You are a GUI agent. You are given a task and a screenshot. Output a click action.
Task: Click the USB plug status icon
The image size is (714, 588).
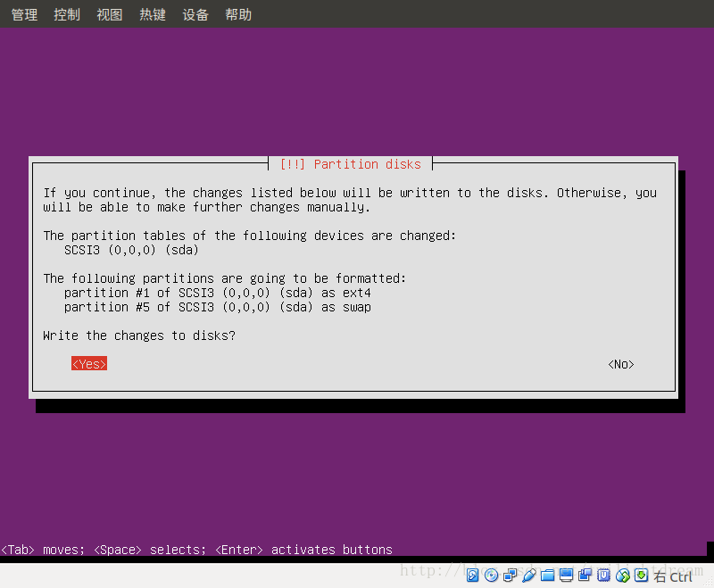click(529, 575)
